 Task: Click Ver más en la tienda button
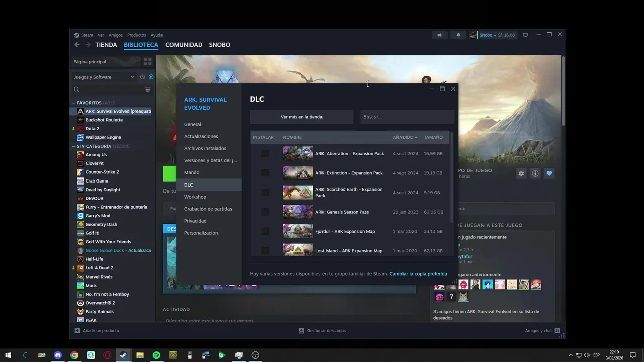301,117
